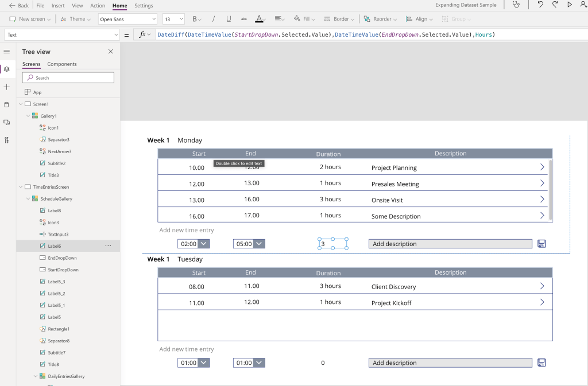
Task: Click the save icon in Monday entry
Action: coord(541,244)
